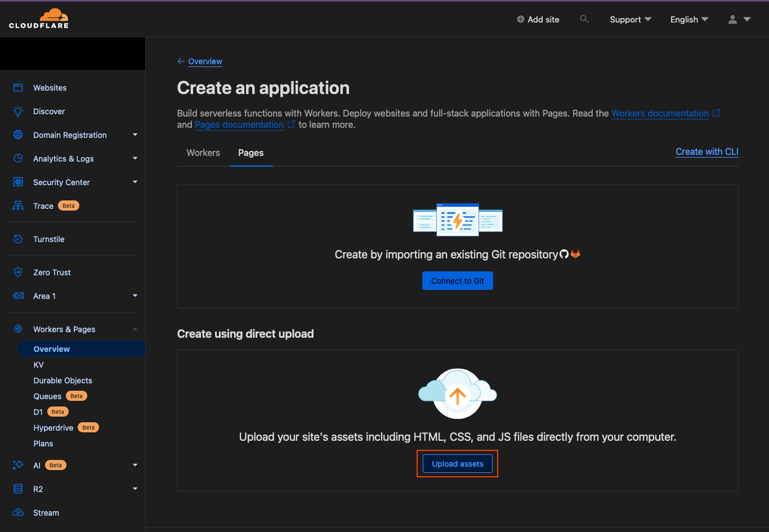Switch to the Workers tab
This screenshot has width=769, height=532.
click(x=203, y=153)
